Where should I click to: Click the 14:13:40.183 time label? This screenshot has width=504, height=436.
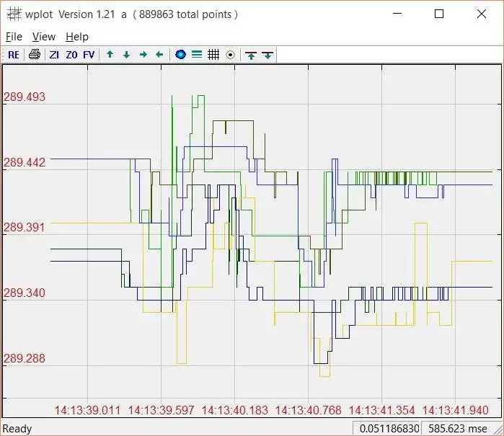234,410
